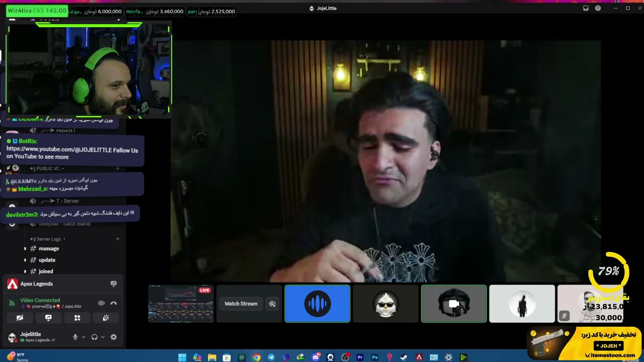Click the devilxtr3m3 username in chat
Viewport: 644px width, 362px height.
point(22,215)
